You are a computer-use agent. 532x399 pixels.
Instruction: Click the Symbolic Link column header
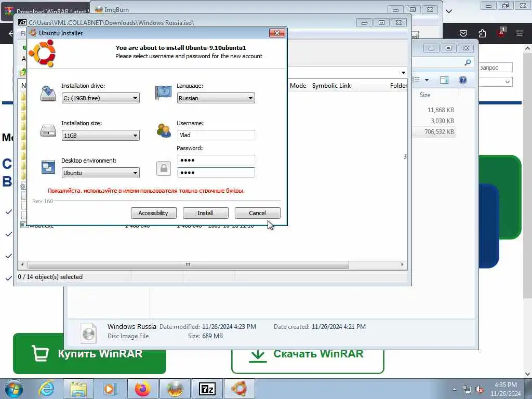pyautogui.click(x=331, y=86)
